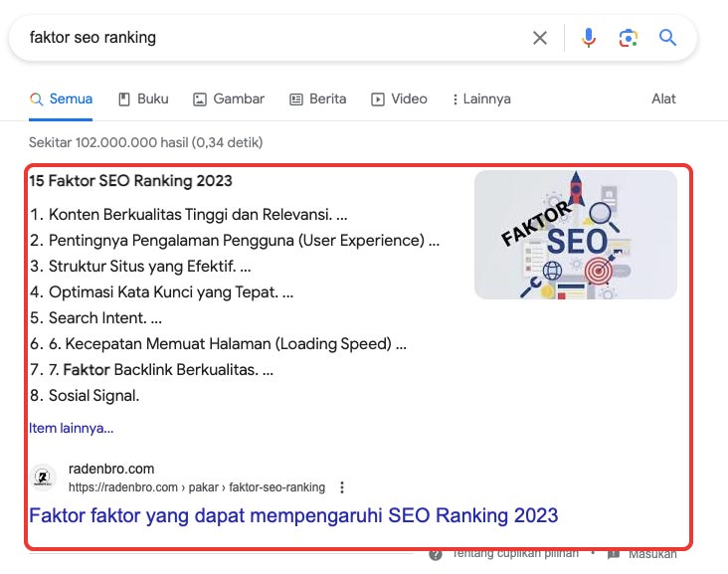Click the 'Sekitar 102.000.000 hasil' result stats
Image resolution: width=728 pixels, height=574 pixels.
tap(146, 142)
